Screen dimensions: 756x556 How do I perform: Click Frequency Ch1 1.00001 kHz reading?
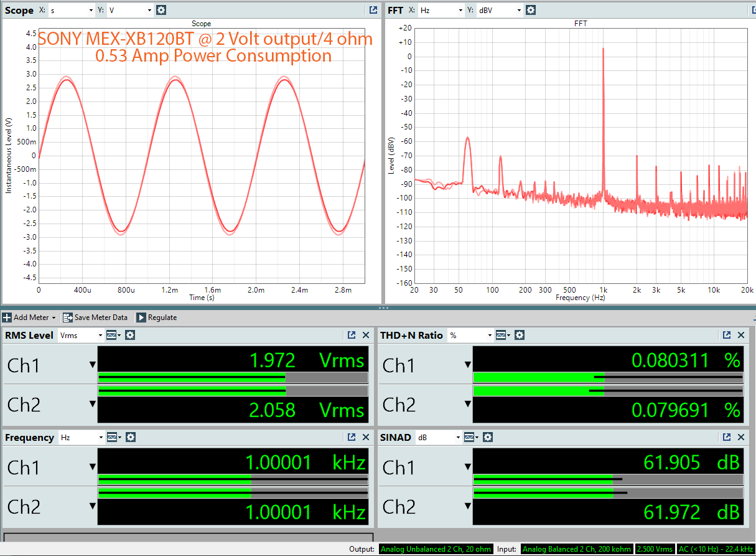[306, 462]
